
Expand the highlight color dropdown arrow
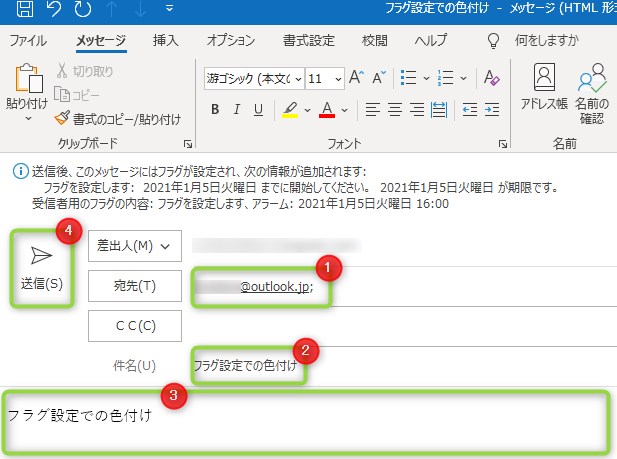coord(307,110)
